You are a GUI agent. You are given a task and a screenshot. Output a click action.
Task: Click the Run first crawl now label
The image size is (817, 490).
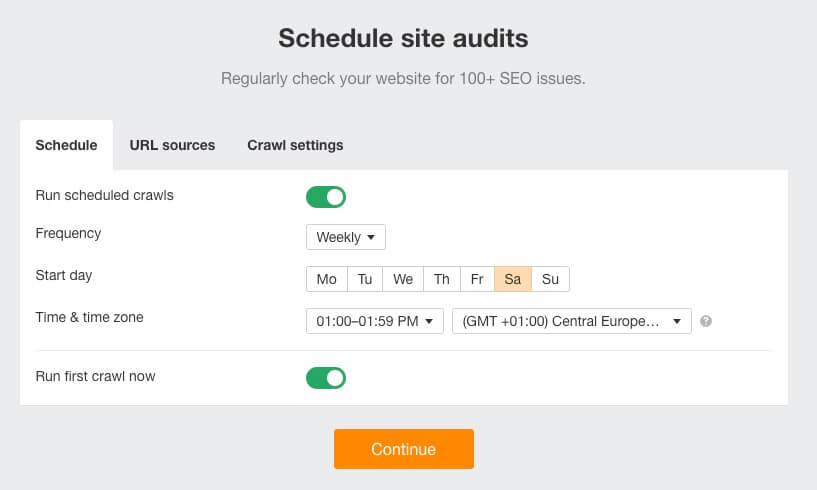click(96, 377)
